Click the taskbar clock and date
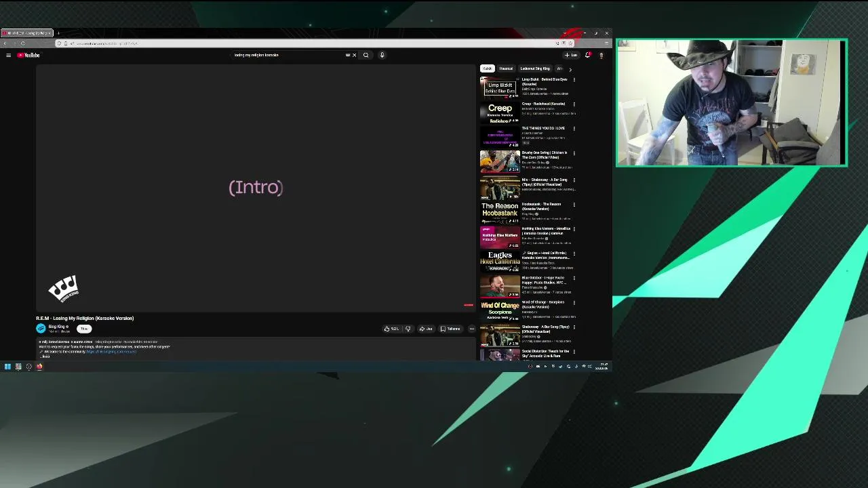The height and width of the screenshot is (488, 868). pyautogui.click(x=602, y=367)
